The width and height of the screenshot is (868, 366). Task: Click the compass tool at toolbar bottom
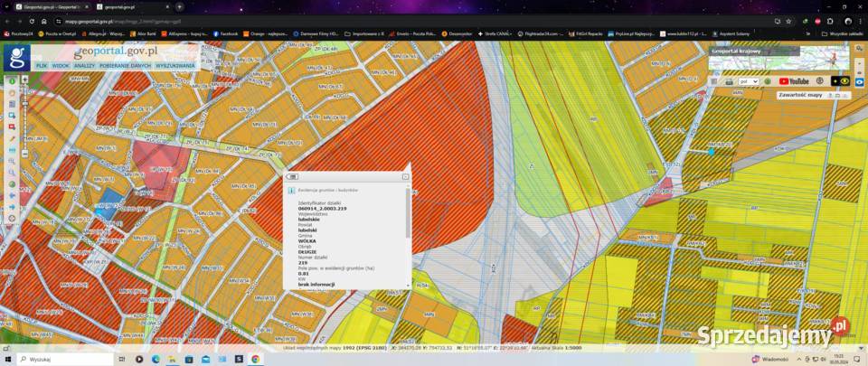[12, 219]
